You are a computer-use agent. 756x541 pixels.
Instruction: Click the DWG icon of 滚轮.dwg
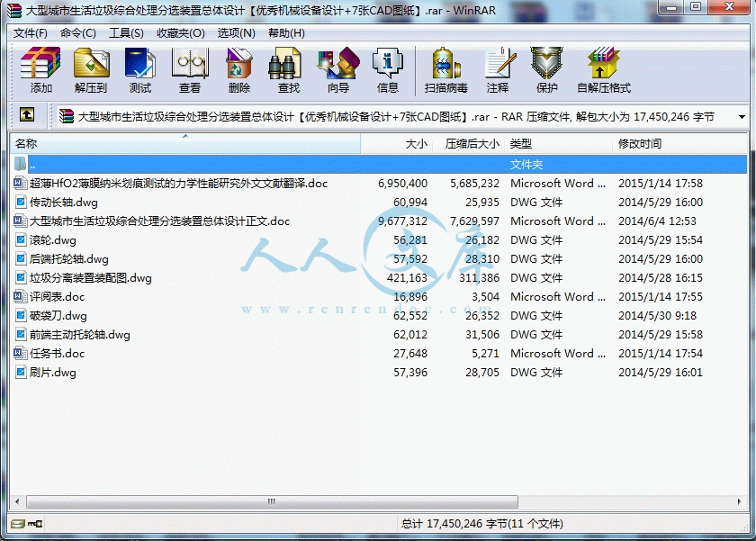click(20, 239)
